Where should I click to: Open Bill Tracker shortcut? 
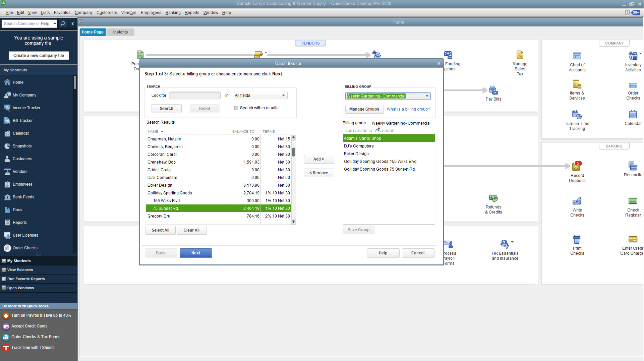tap(22, 121)
